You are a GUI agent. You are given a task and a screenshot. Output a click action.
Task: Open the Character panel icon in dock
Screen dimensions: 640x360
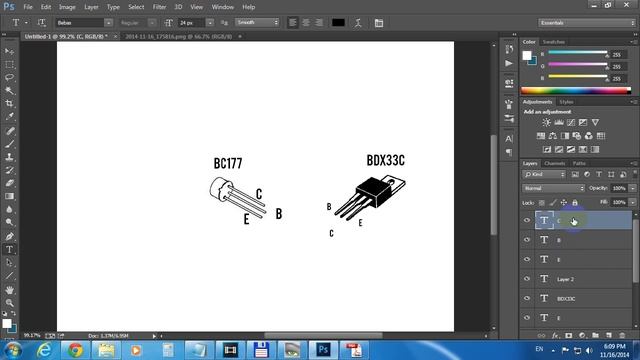(509, 139)
